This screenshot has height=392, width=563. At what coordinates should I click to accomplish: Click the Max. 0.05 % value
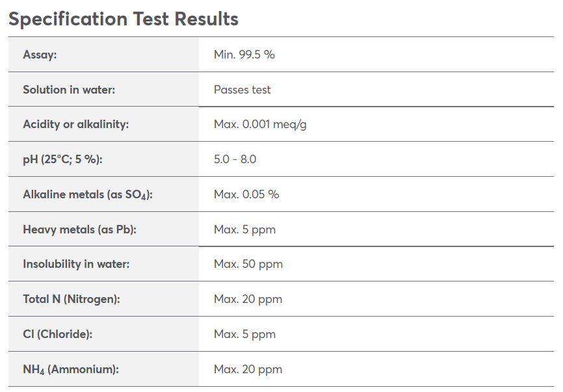(x=246, y=194)
